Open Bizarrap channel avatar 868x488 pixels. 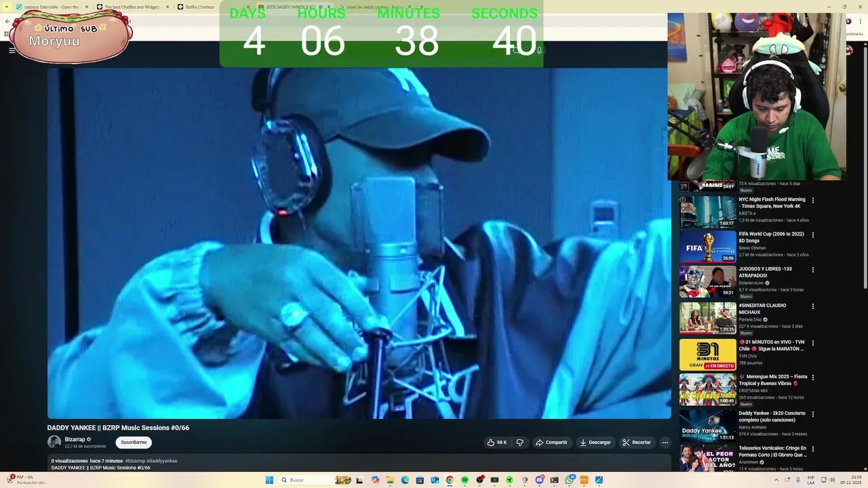pyautogui.click(x=54, y=442)
